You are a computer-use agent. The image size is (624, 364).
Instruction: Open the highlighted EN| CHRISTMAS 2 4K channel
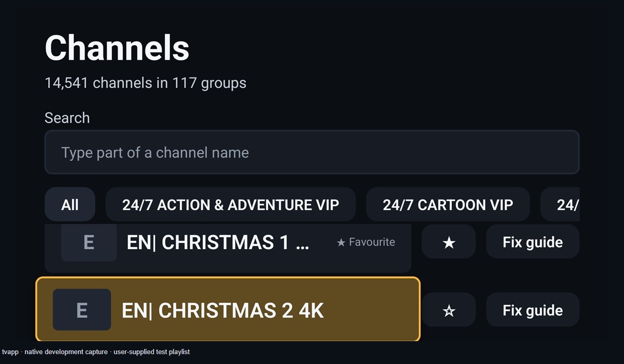coord(228,309)
